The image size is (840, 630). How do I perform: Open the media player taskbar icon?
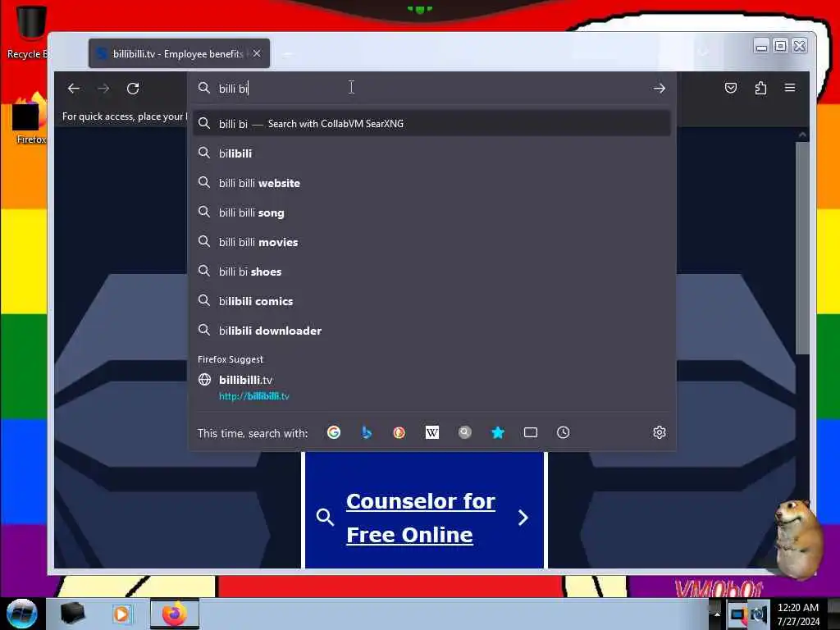(121, 614)
